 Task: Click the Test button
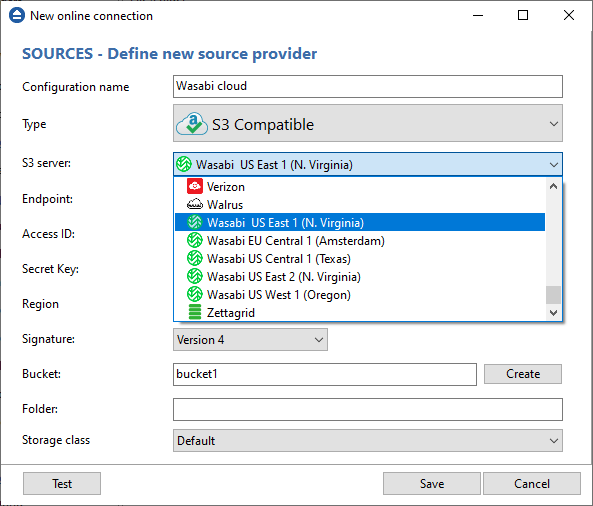click(62, 484)
